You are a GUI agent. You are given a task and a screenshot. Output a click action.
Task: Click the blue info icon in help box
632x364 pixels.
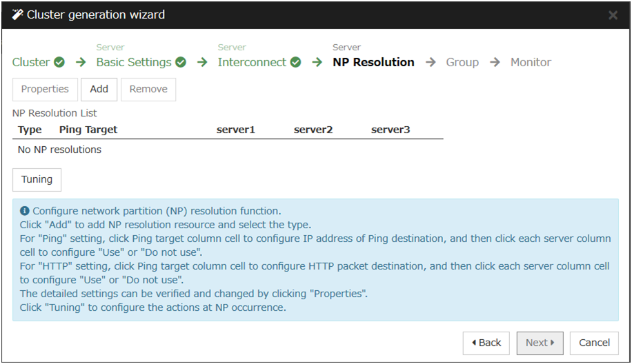point(25,211)
